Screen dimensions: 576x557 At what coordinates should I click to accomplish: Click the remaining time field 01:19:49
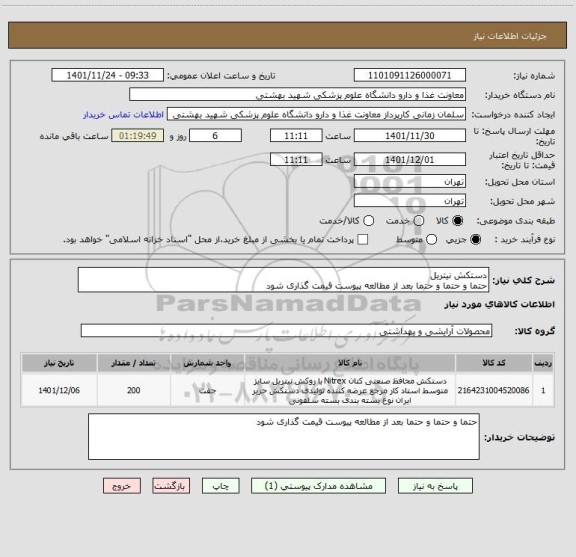pyautogui.click(x=138, y=136)
